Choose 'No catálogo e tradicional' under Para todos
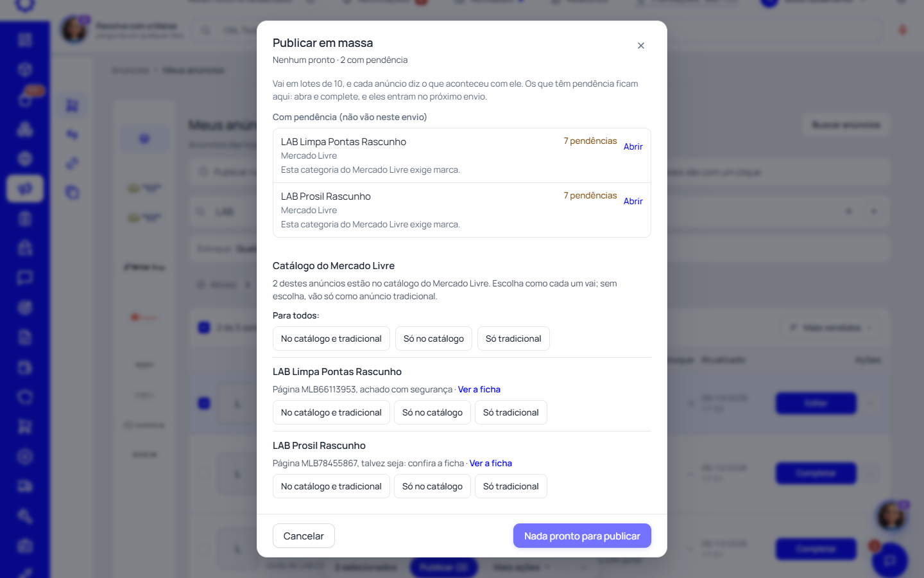This screenshot has height=578, width=924. 331,338
